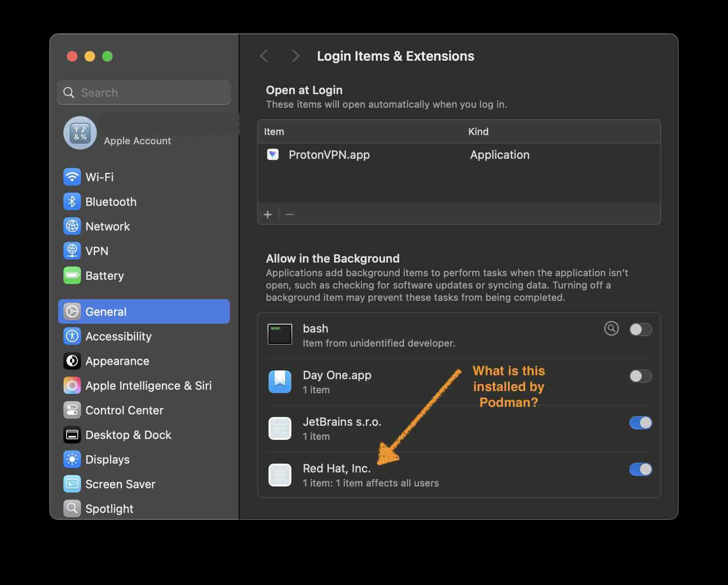Open Desktop & Dock settings
The width and height of the screenshot is (728, 585).
[144, 435]
